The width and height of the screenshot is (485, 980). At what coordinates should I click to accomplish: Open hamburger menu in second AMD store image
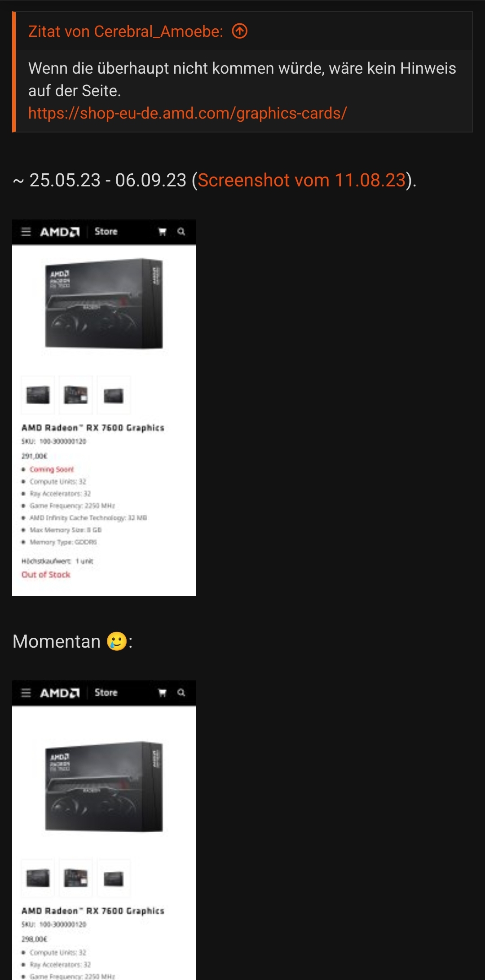(26, 693)
